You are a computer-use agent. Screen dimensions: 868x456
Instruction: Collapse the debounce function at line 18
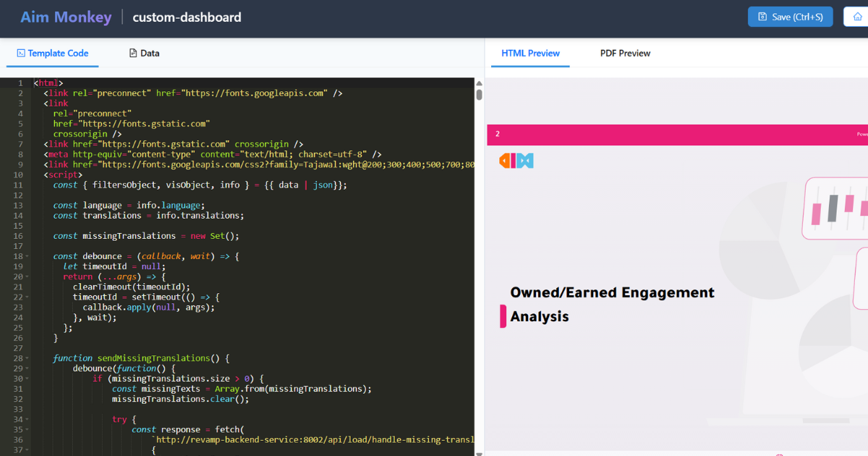[x=27, y=256]
